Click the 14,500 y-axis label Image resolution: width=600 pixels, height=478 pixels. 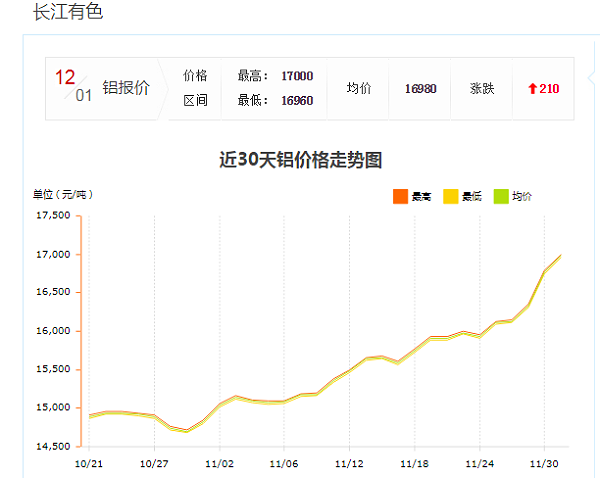coord(53,446)
